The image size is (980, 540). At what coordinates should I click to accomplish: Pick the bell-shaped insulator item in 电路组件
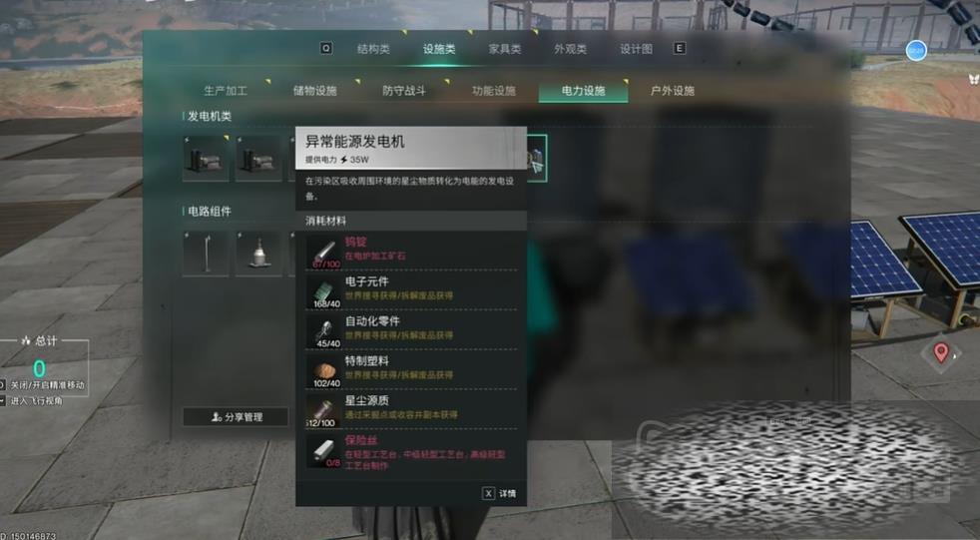click(x=258, y=254)
